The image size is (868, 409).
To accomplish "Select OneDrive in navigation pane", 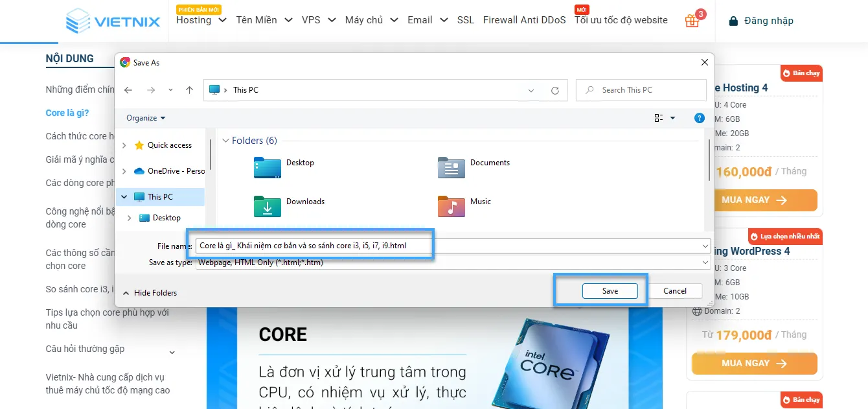I will 169,171.
